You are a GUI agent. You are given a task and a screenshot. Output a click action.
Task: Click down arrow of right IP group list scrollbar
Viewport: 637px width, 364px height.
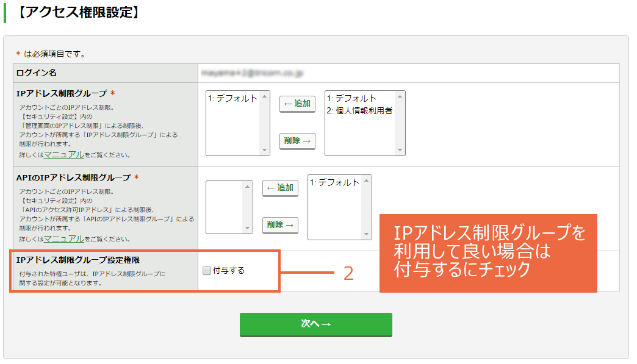tap(400, 150)
